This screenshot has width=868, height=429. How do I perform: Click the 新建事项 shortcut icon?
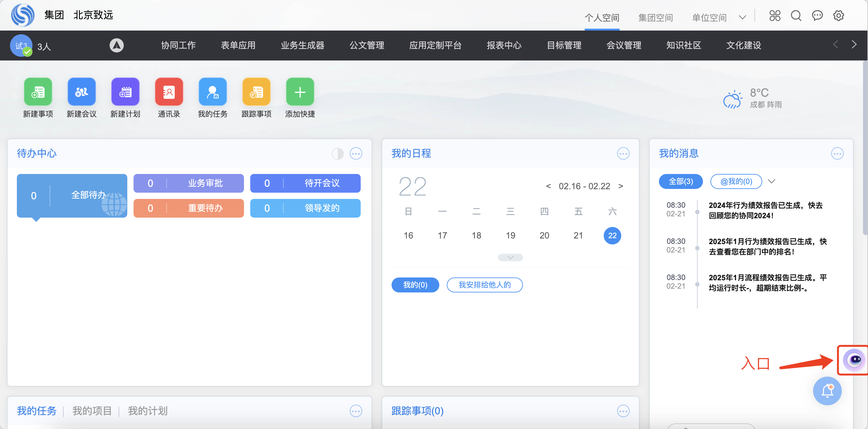pos(38,92)
